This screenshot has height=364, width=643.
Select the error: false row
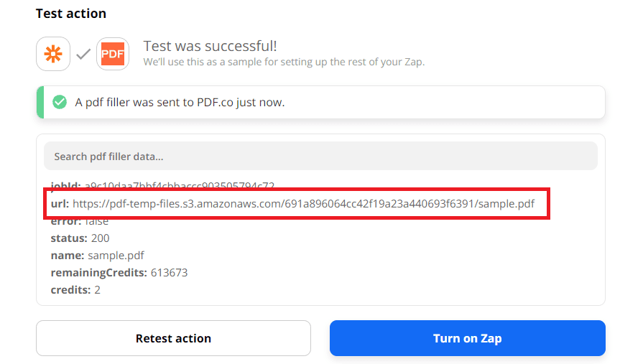[80, 221]
